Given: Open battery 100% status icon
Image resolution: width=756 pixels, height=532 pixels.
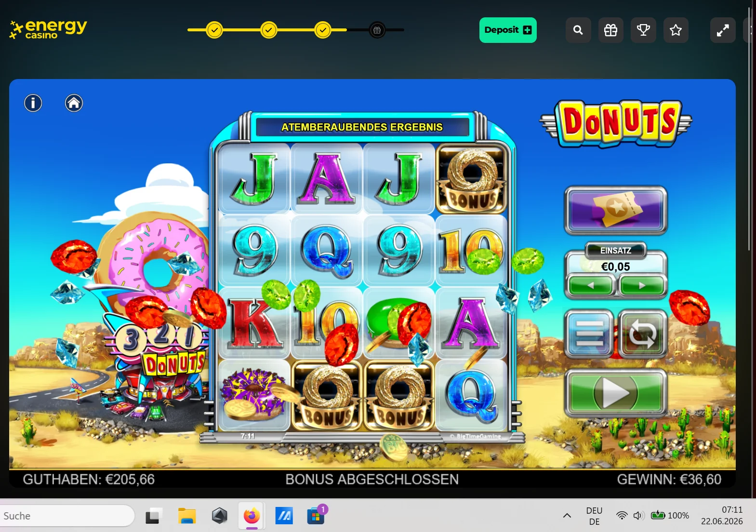Looking at the screenshot, I should pyautogui.click(x=670, y=516).
